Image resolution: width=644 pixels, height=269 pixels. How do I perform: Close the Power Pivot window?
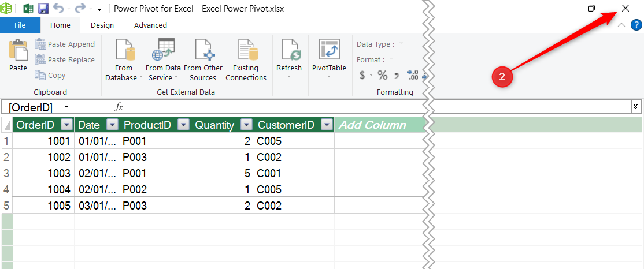625,8
